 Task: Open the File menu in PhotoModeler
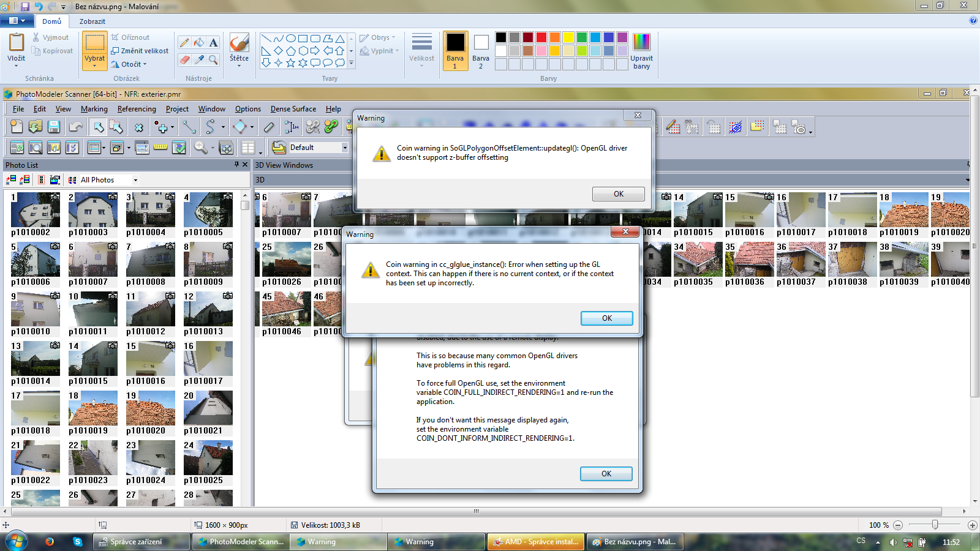pyautogui.click(x=18, y=109)
